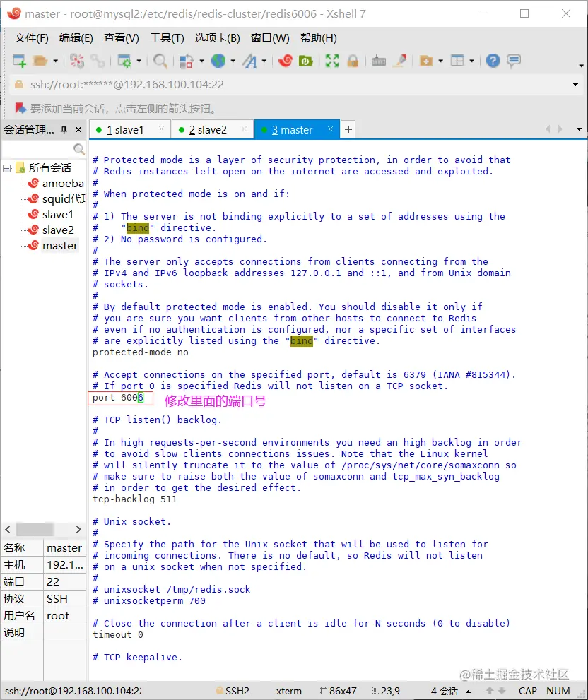The image size is (588, 700).
Task: Click the highlight pen icon
Action: point(399,61)
